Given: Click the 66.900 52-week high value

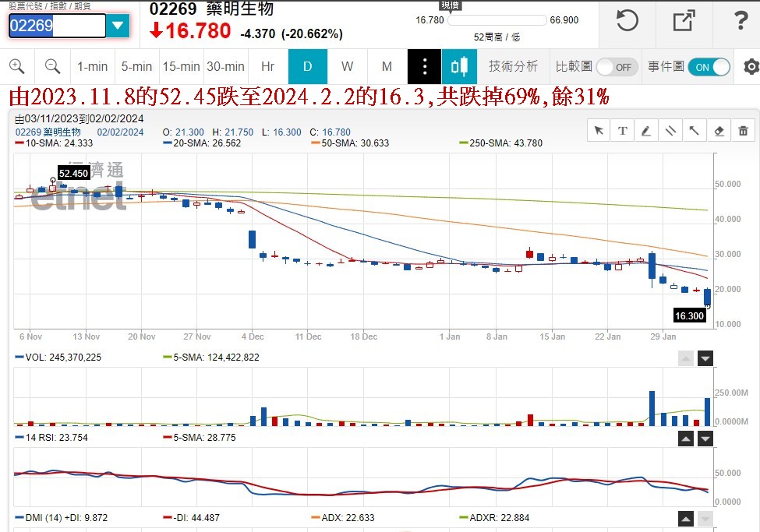Looking at the screenshot, I should tap(564, 20).
